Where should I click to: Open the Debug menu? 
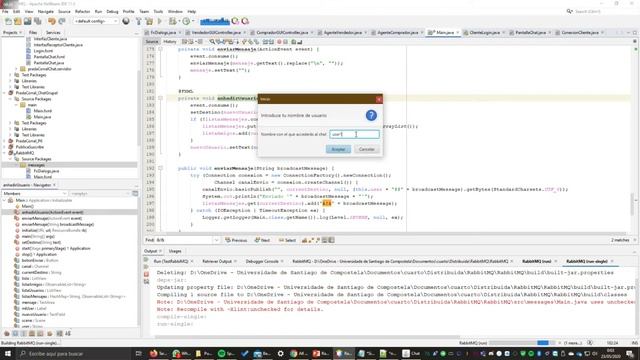[112, 11]
